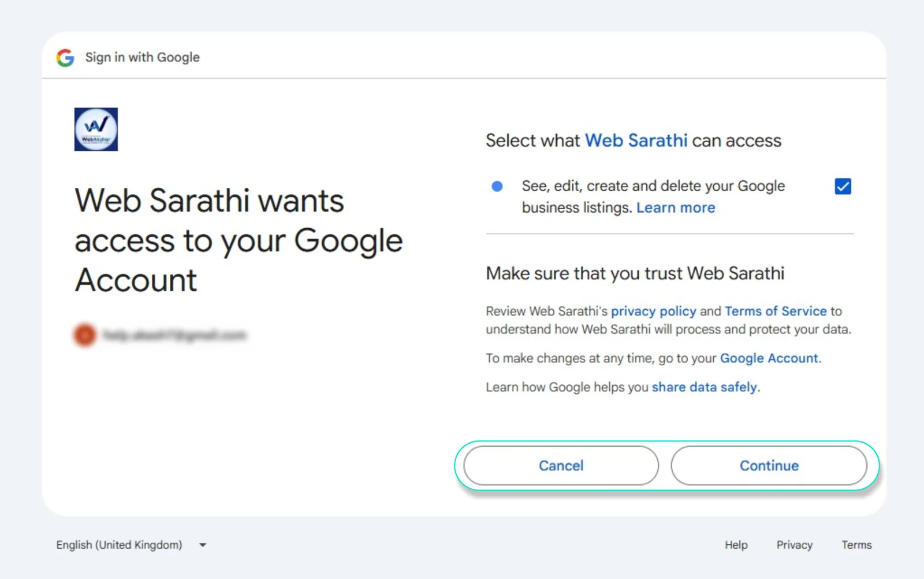Click the "Make sure that you trust Web Sarathi" heading
Image resolution: width=924 pixels, height=579 pixels.
[635, 273]
